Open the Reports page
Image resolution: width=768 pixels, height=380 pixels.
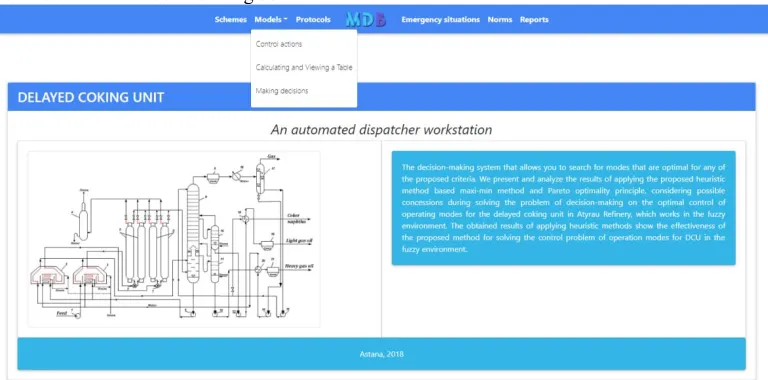[534, 20]
